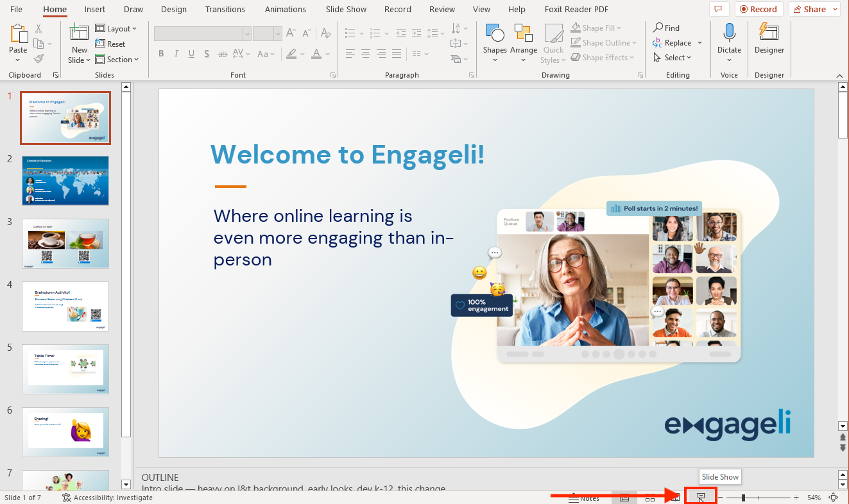This screenshot has width=849, height=504.
Task: Select slide 3 thumbnail with coffee images
Action: 65,243
